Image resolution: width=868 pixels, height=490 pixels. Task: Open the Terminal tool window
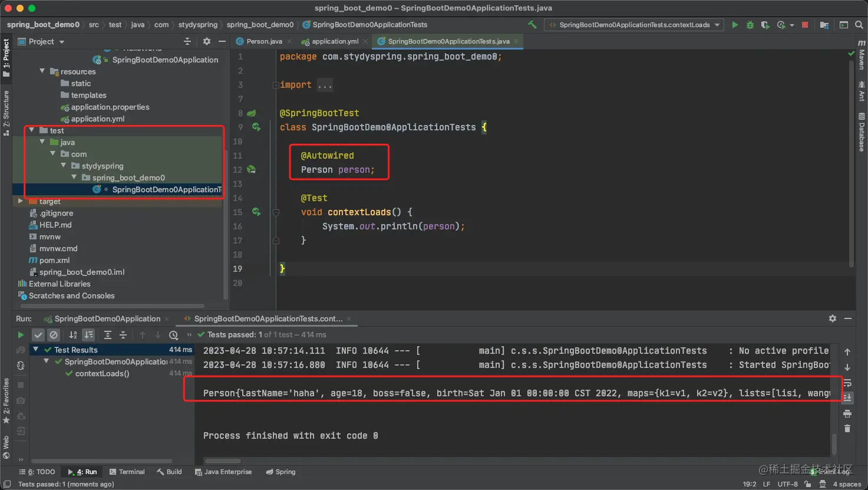tap(127, 472)
